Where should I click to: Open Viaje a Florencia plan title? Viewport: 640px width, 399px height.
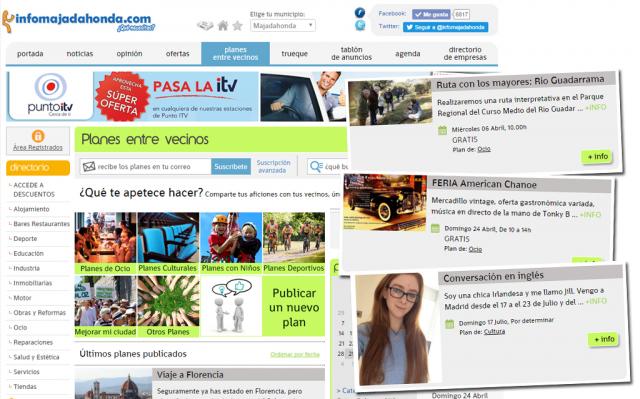click(x=190, y=375)
